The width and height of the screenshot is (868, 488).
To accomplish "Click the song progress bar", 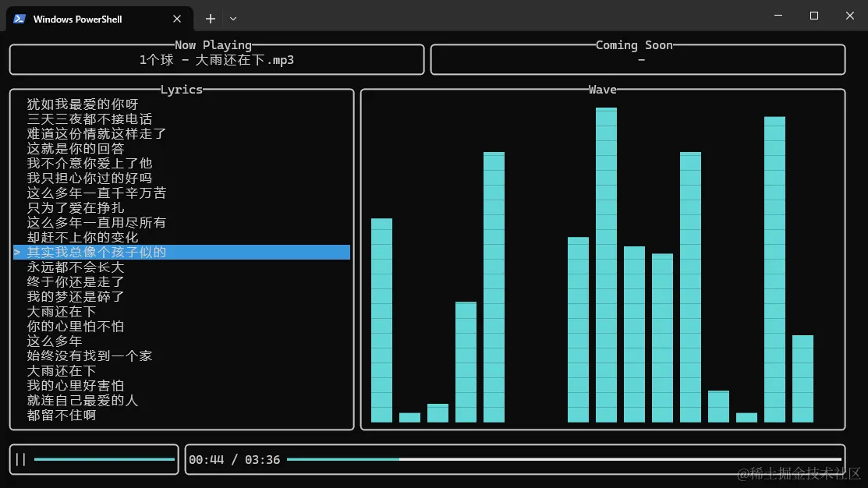I will [x=564, y=459].
